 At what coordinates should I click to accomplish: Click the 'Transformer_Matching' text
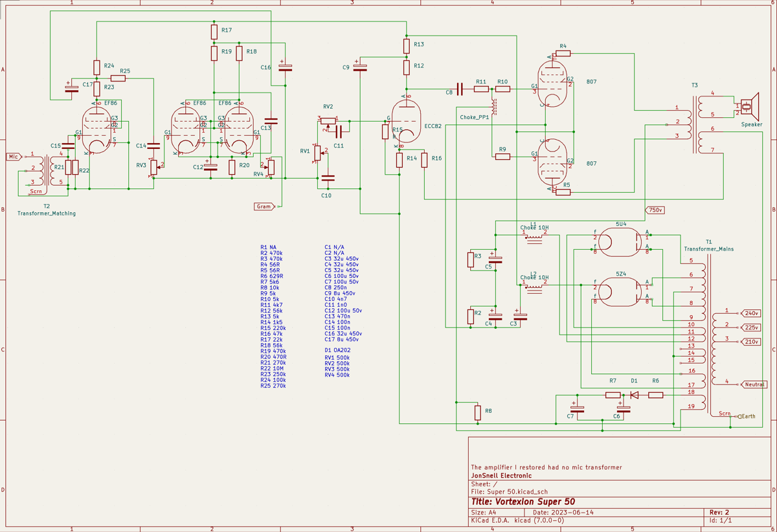[47, 214]
